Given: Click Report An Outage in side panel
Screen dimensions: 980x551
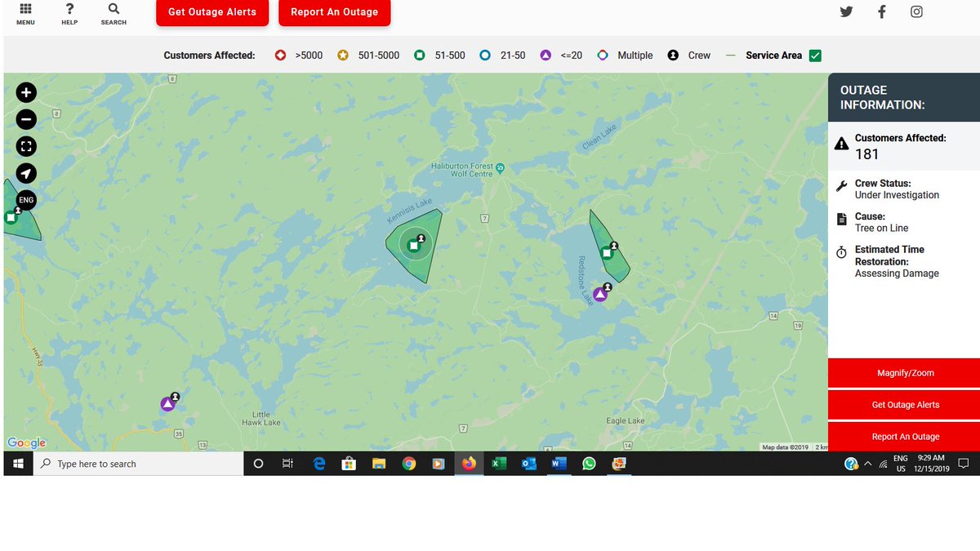Looking at the screenshot, I should 905,437.
